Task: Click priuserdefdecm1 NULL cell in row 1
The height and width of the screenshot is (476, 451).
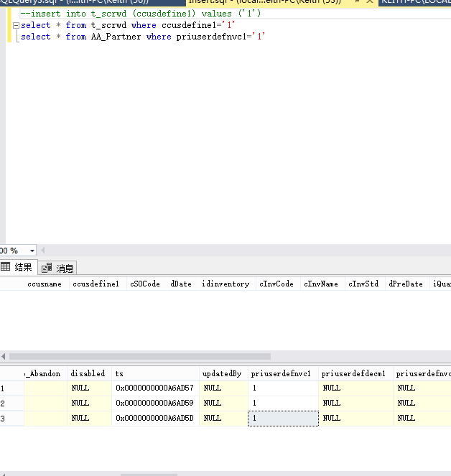Action: (x=355, y=388)
